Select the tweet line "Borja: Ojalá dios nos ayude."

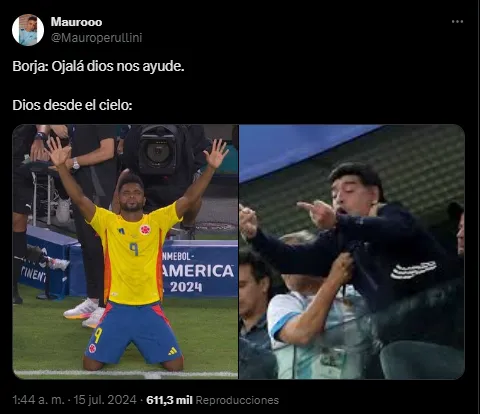[98, 67]
